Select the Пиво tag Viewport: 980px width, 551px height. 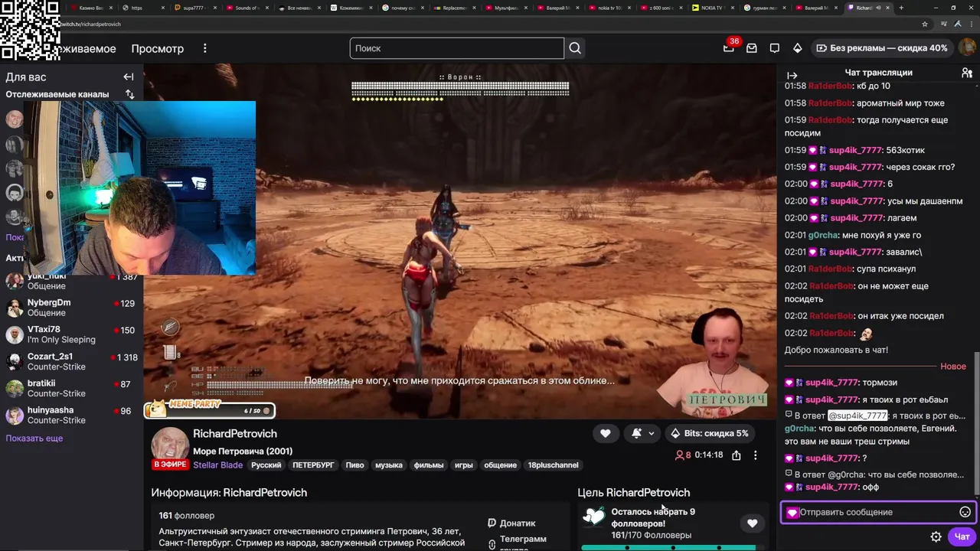pyautogui.click(x=354, y=465)
